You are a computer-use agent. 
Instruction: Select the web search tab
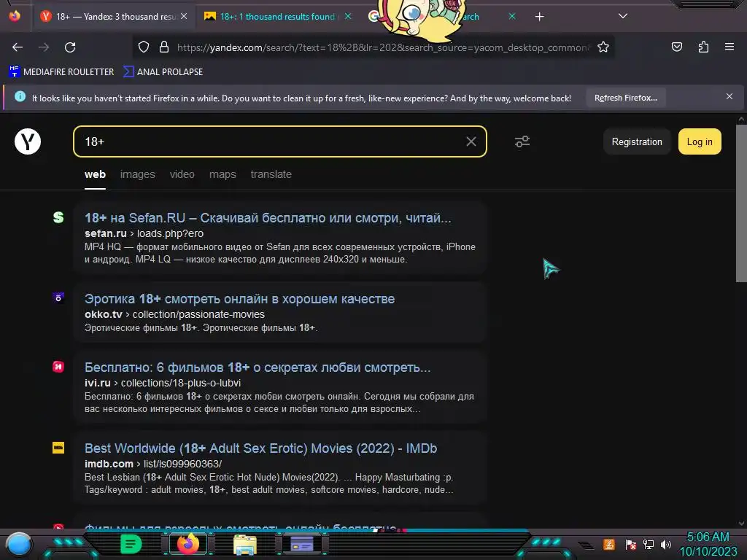[96, 174]
